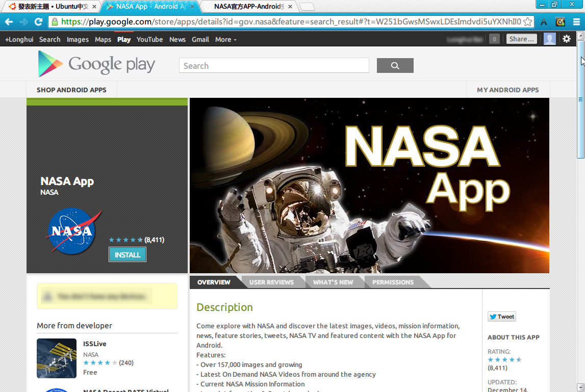The image size is (585, 392).
Task: Click the Tweet button
Action: (x=502, y=317)
